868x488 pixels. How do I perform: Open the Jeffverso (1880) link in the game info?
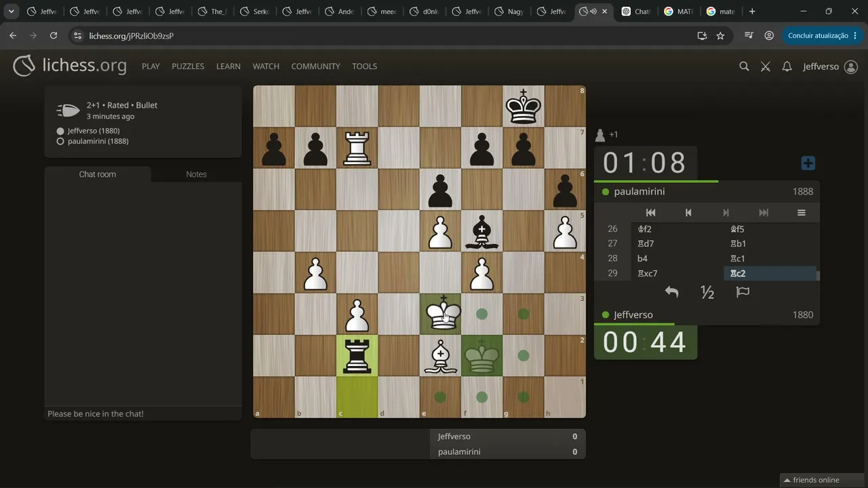(94, 131)
